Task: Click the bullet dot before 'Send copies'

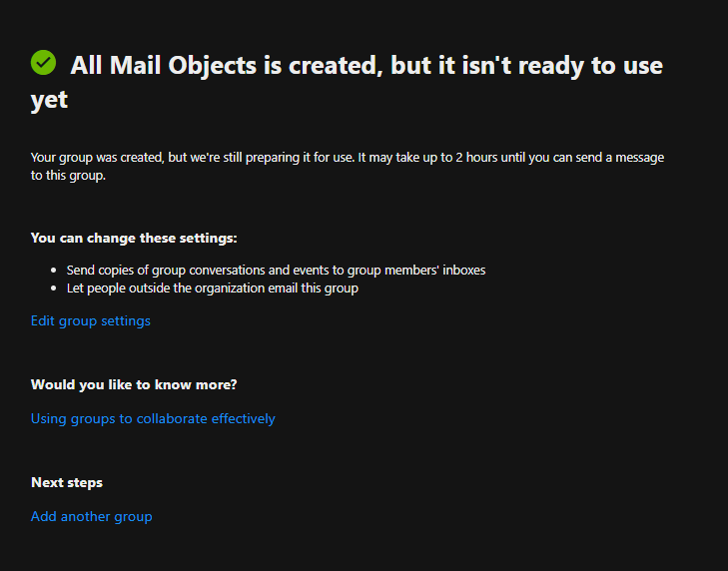Action: (53, 271)
